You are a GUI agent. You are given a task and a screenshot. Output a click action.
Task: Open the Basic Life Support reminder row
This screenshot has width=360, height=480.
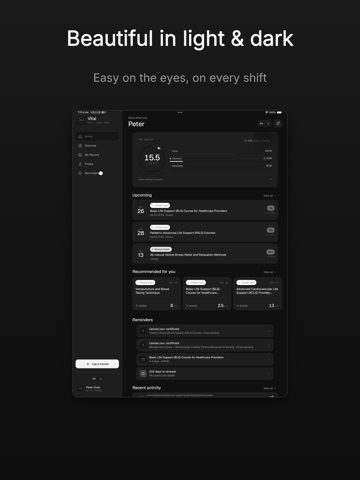205,359
